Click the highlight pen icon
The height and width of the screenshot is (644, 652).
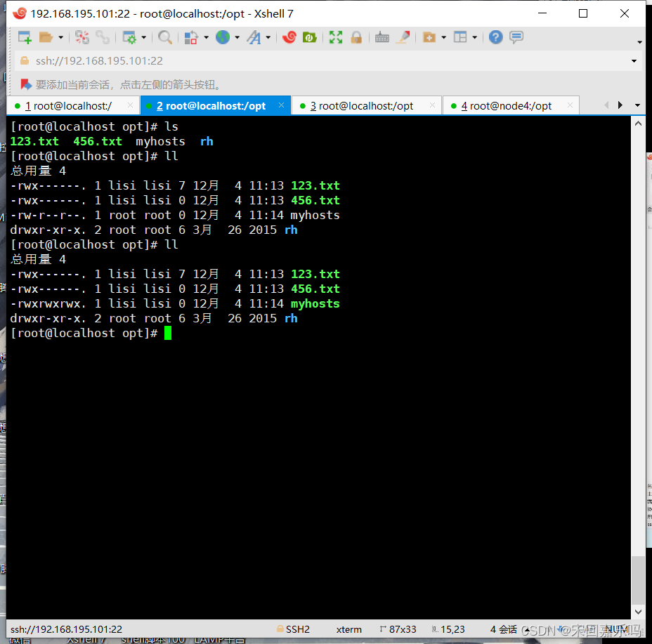pos(403,37)
